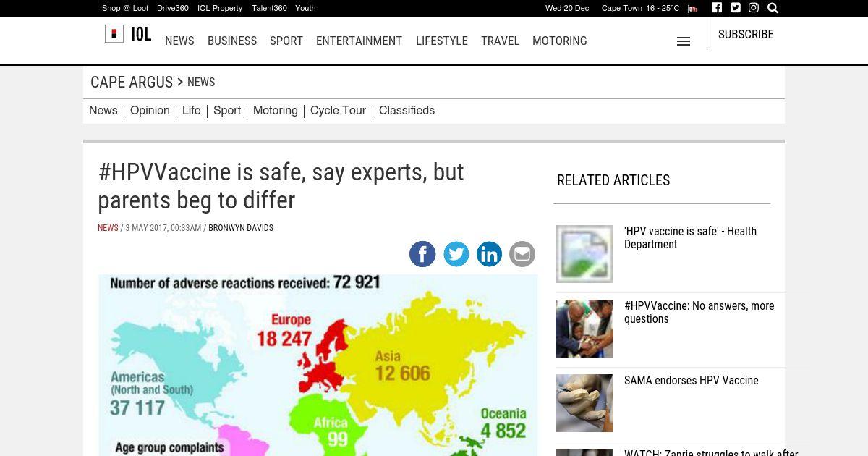Click the RELATED ARTICLES heading
This screenshot has height=456, width=868.
click(613, 180)
